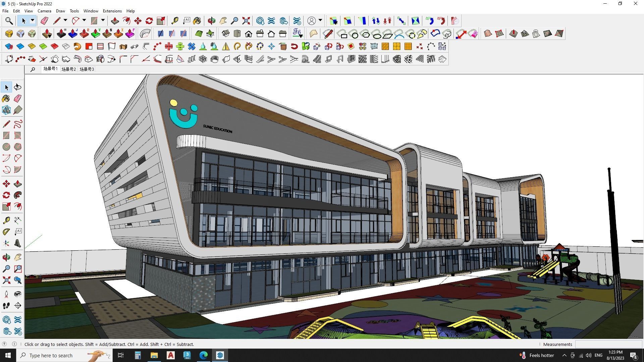Open the Extensions menu

pos(112,11)
